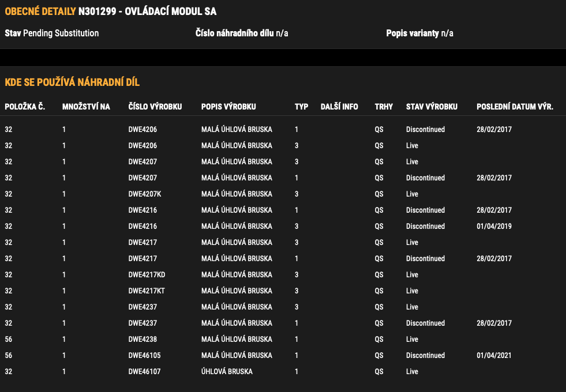Select the MALÁ ÚHLOVÁ BRUSKA description for DWE4217KT

click(x=237, y=291)
